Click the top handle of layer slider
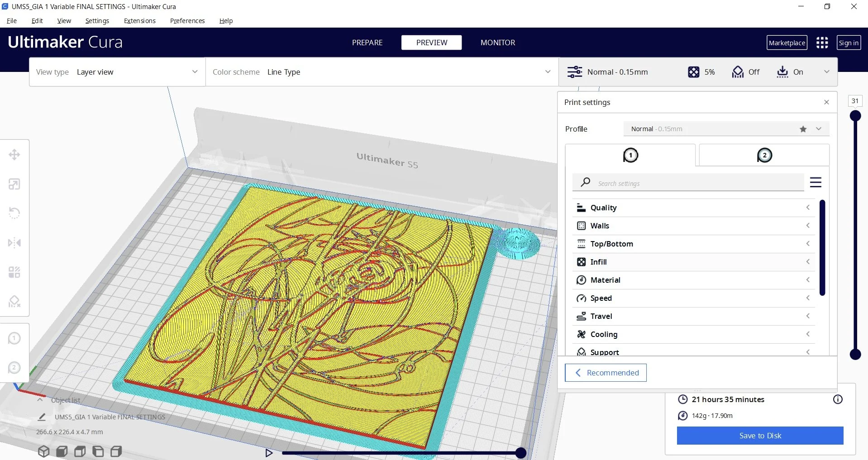This screenshot has width=868, height=460. tap(855, 116)
